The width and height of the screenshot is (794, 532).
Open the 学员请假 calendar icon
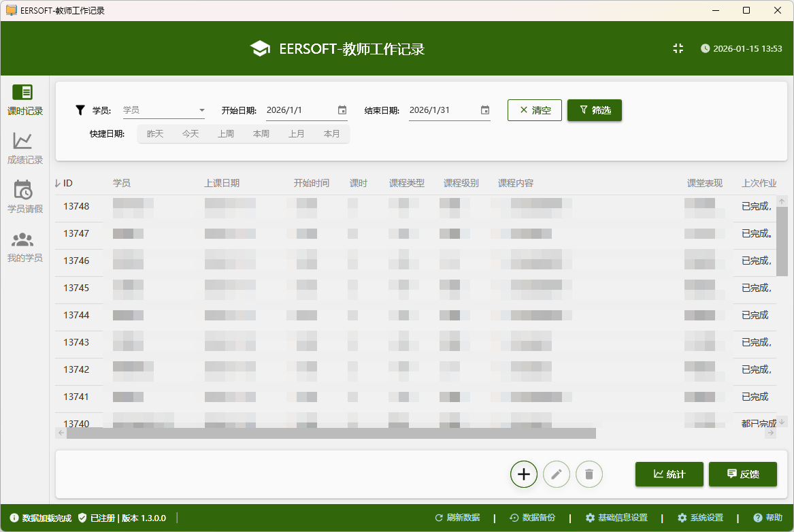[23, 190]
